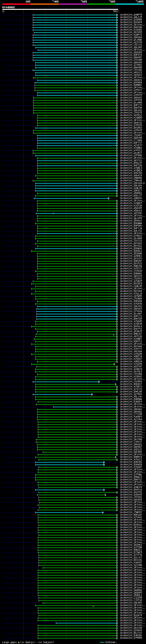Select hit label UniRef100_B9FRM0
Image resolution: width=146 pixels, height=644 pixels.
pyautogui.click(x=131, y=226)
